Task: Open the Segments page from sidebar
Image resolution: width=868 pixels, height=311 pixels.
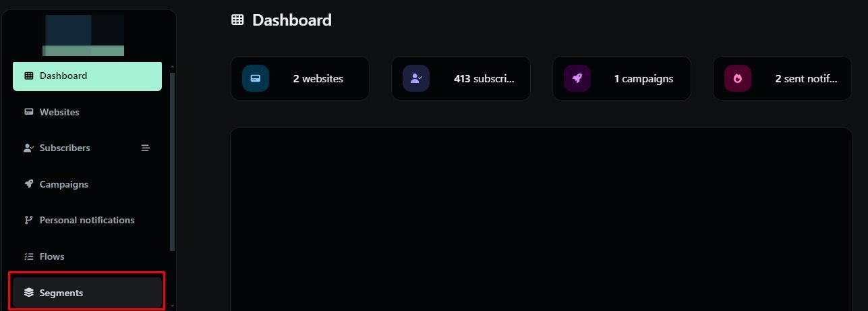Action: coord(61,293)
